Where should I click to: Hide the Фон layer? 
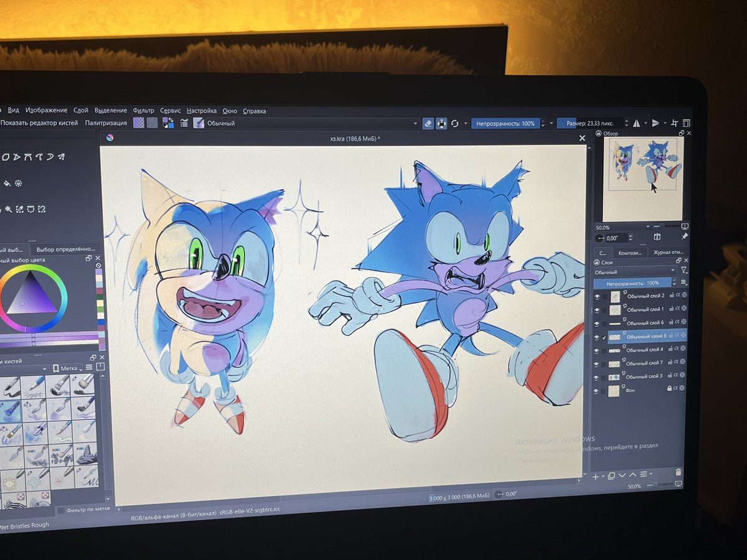click(x=597, y=391)
